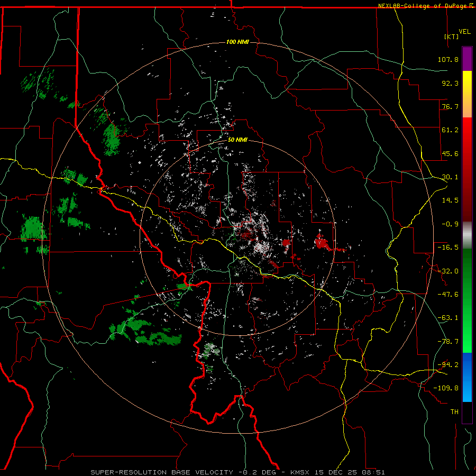Click the 30.1 velocity scale value
Screen dimensions: 476x476
click(x=450, y=177)
